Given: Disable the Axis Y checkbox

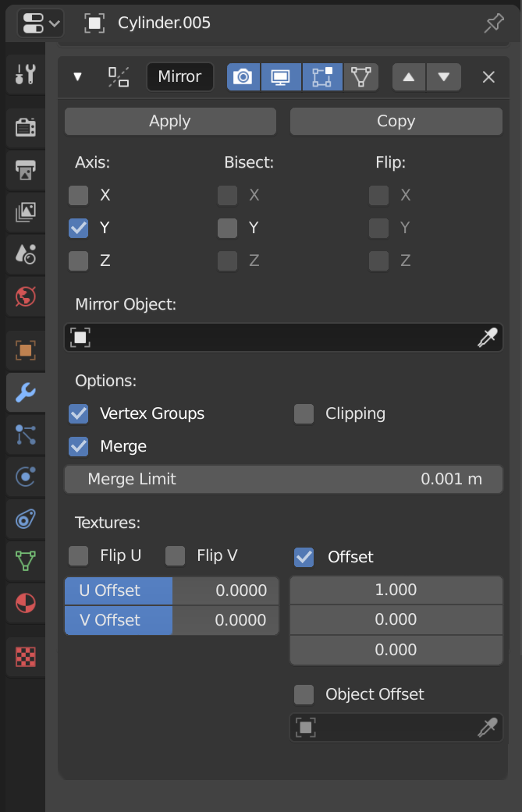Looking at the screenshot, I should [79, 228].
